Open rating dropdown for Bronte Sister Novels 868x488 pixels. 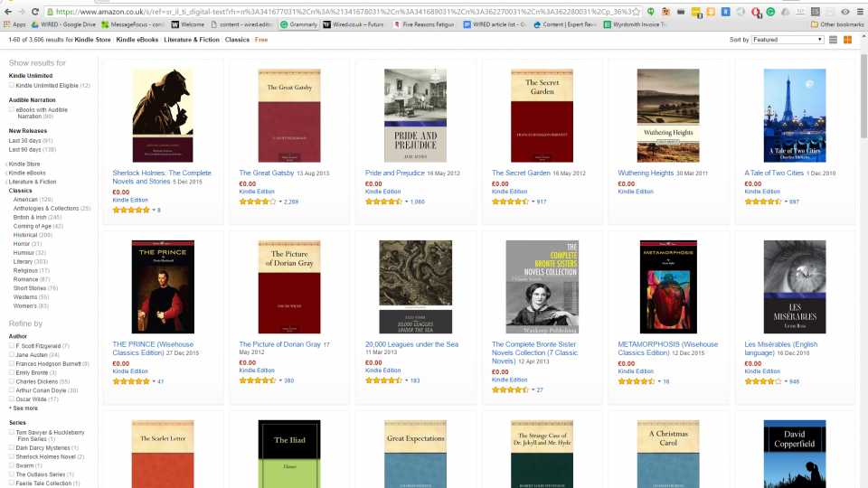coord(533,390)
